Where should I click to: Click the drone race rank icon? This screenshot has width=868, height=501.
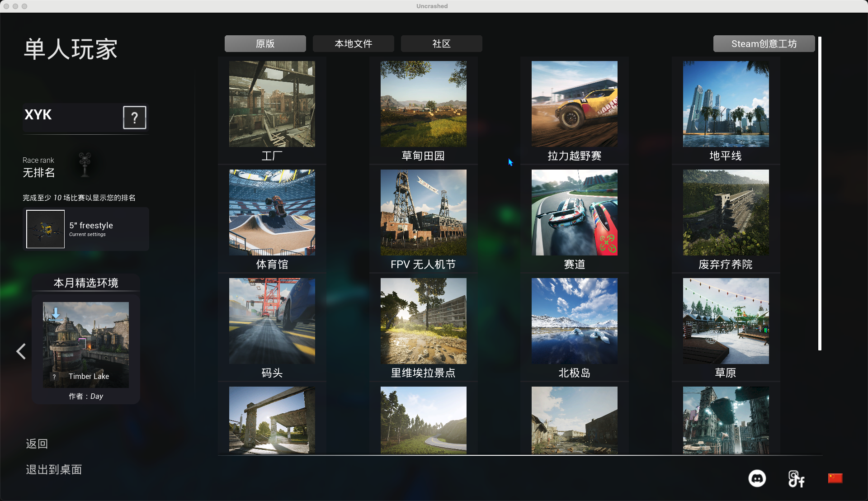pos(85,165)
